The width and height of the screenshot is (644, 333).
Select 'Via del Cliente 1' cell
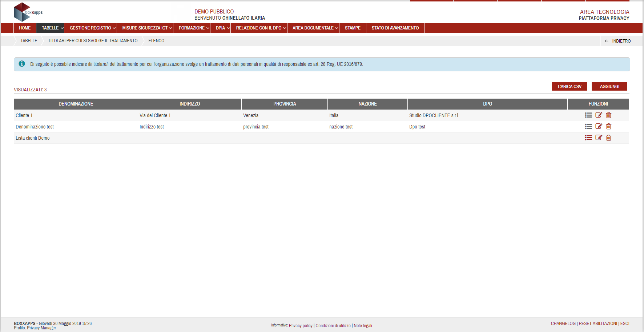190,115
